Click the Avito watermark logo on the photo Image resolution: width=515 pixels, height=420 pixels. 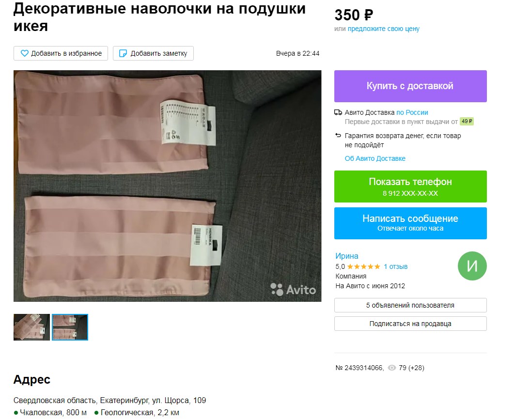[293, 289]
